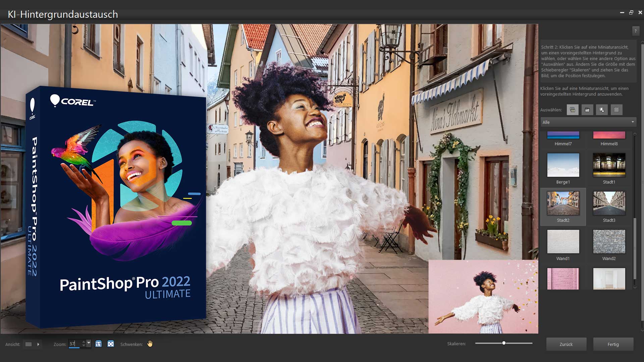Select the Berge1 mountain background

pyautogui.click(x=563, y=165)
